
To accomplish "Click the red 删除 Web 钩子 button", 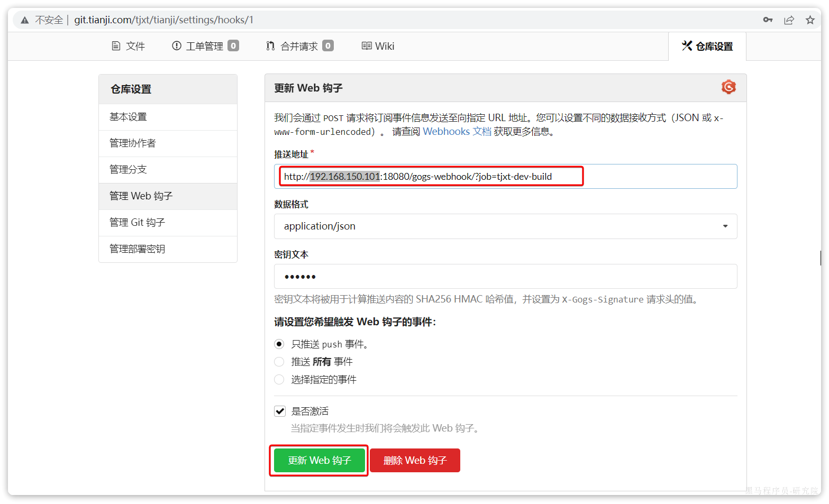I will point(415,461).
